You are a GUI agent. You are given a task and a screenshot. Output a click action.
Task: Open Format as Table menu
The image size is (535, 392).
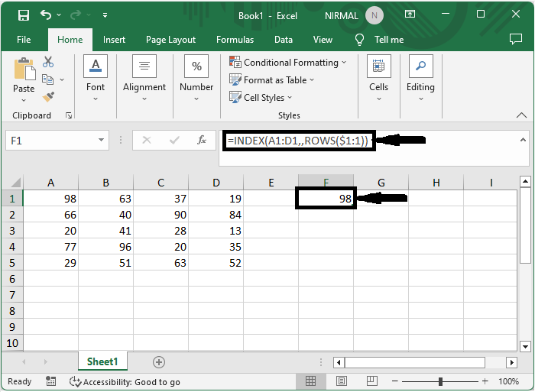[271, 79]
